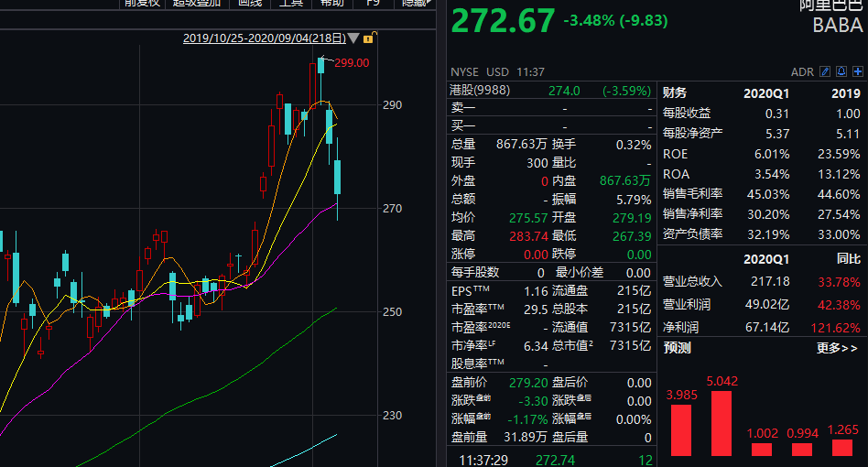Click the 换手 turnover value 0.32%
The height and width of the screenshot is (467, 868).
[634, 145]
